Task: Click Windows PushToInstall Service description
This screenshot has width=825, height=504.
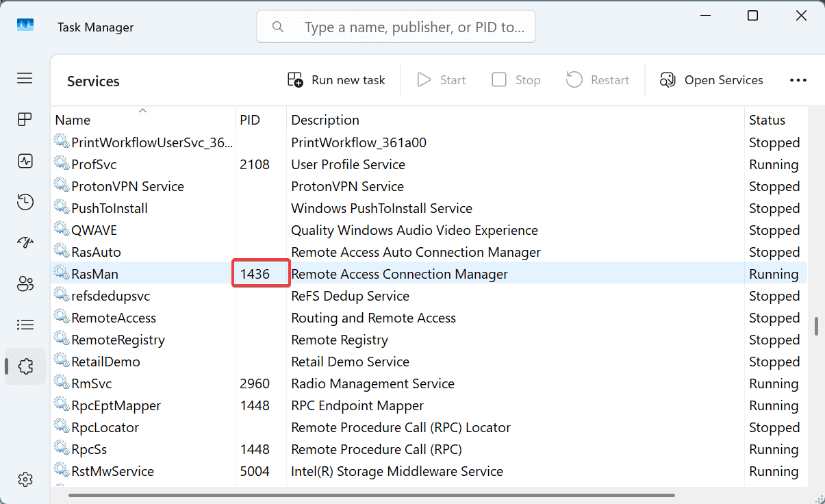Action: (x=381, y=208)
